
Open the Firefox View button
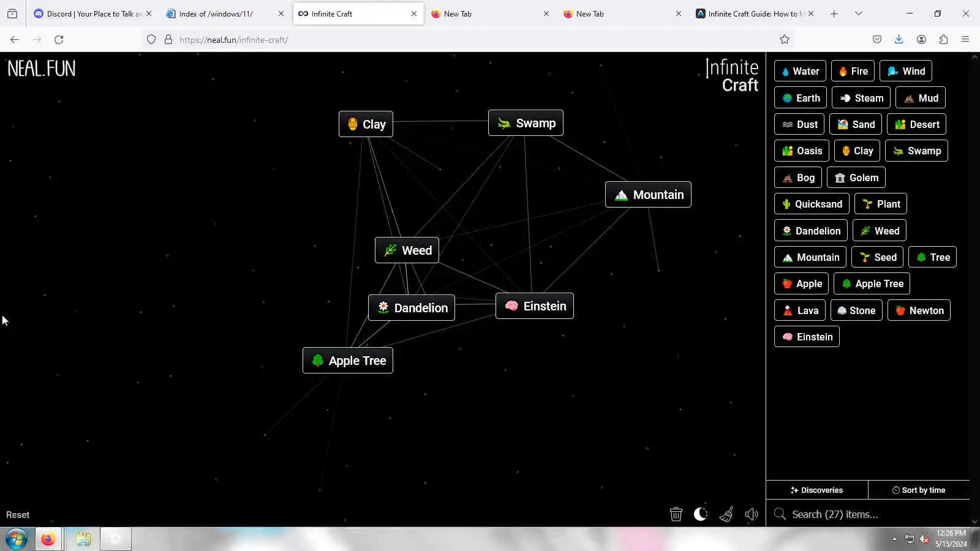click(x=12, y=13)
